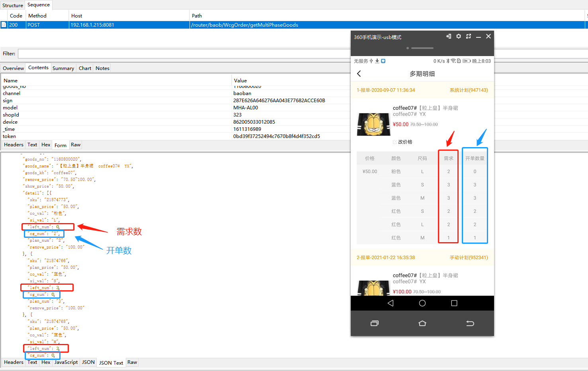Select the model parameter row
The image size is (588, 371).
pos(176,108)
